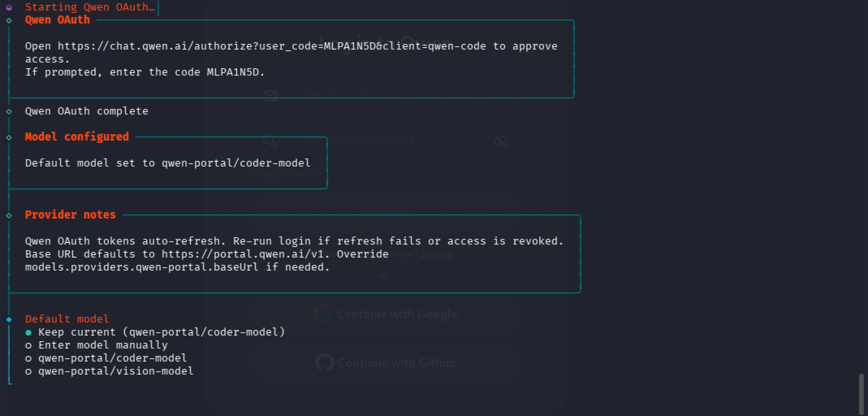Screen dimensions: 868x416
Task: Click the faint Sign up link
Action: pyautogui.click(x=436, y=254)
